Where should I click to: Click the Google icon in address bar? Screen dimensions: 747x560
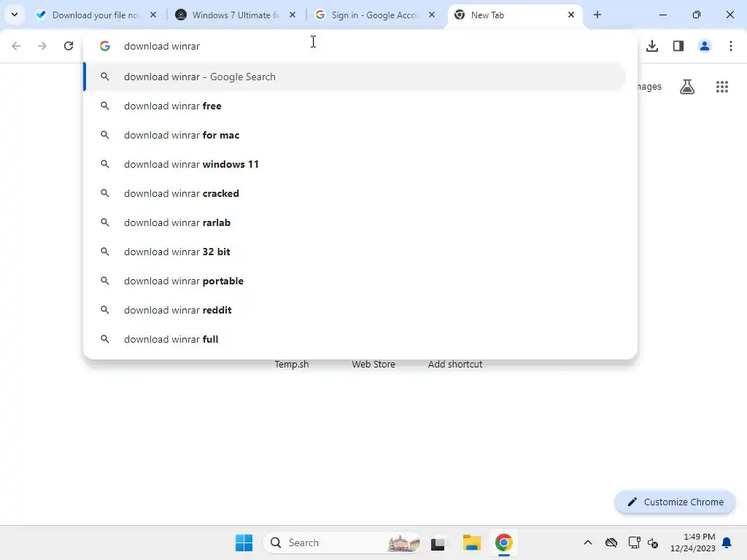[x=105, y=46]
